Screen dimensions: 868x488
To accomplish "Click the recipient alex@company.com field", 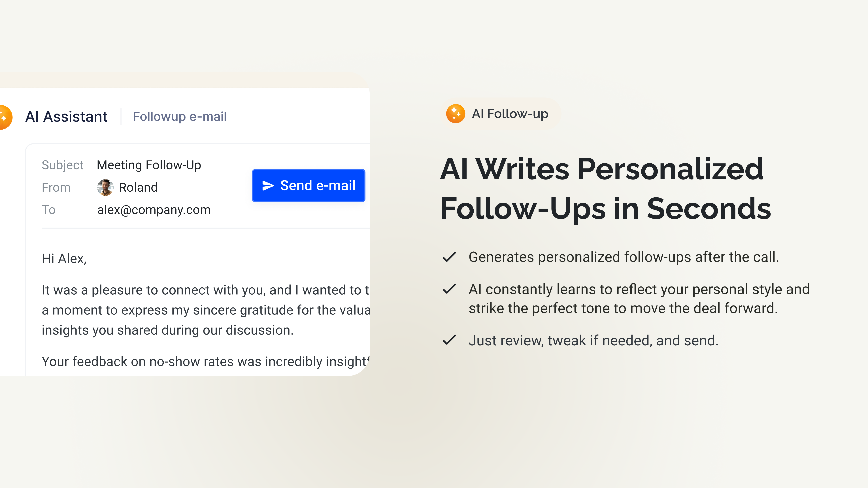I will (x=154, y=210).
